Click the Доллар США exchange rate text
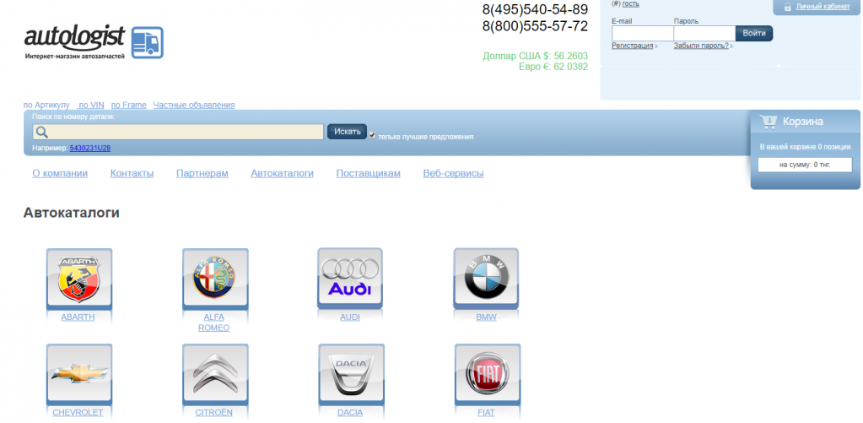Image resolution: width=863 pixels, height=423 pixels. pos(535,56)
